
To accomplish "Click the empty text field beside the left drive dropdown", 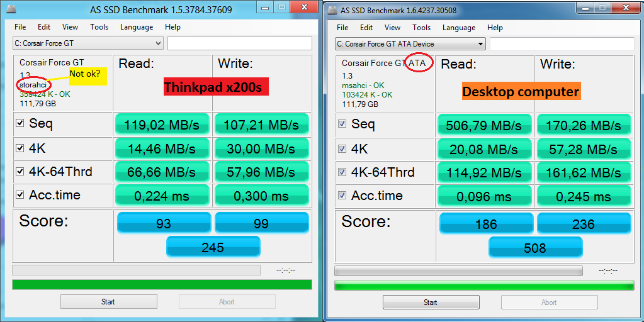I will pos(240,43).
